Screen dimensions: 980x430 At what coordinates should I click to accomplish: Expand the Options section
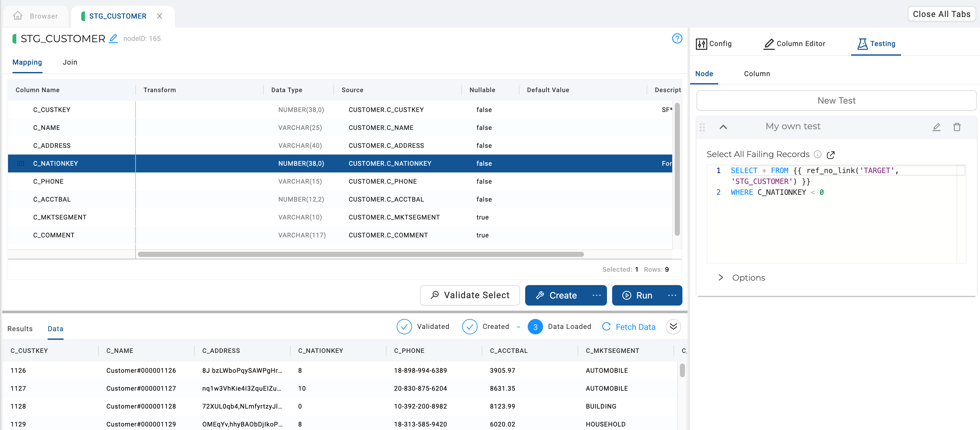tap(722, 277)
